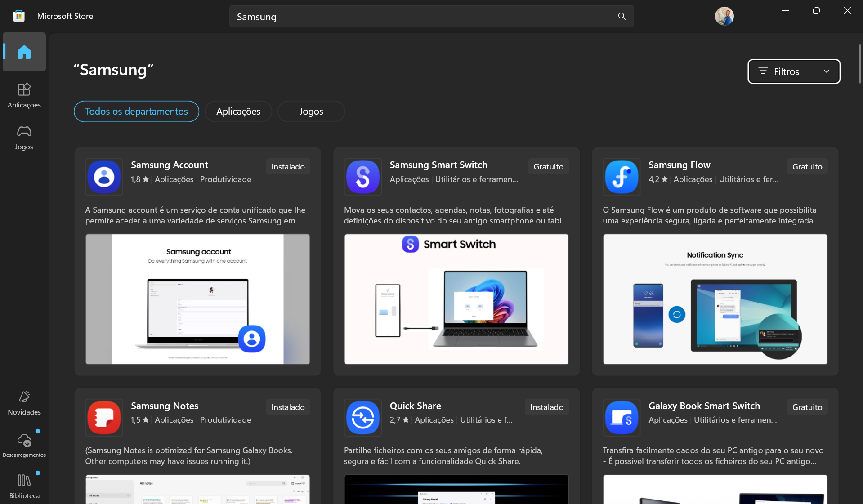Click the Samsung Flow app icon
The image size is (863, 504).
(622, 177)
